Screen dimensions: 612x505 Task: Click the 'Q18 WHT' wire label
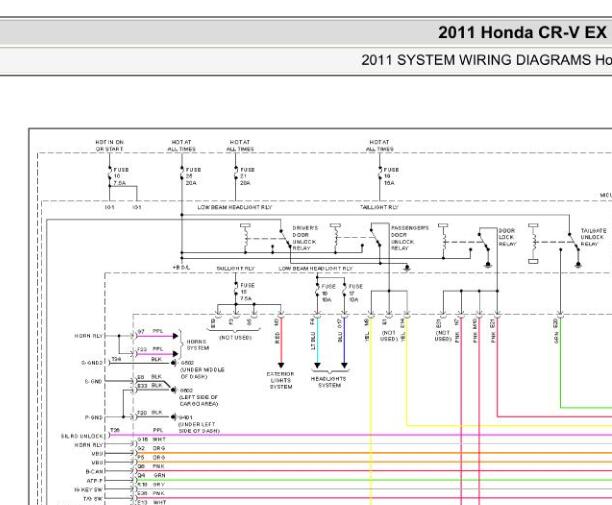click(152, 439)
